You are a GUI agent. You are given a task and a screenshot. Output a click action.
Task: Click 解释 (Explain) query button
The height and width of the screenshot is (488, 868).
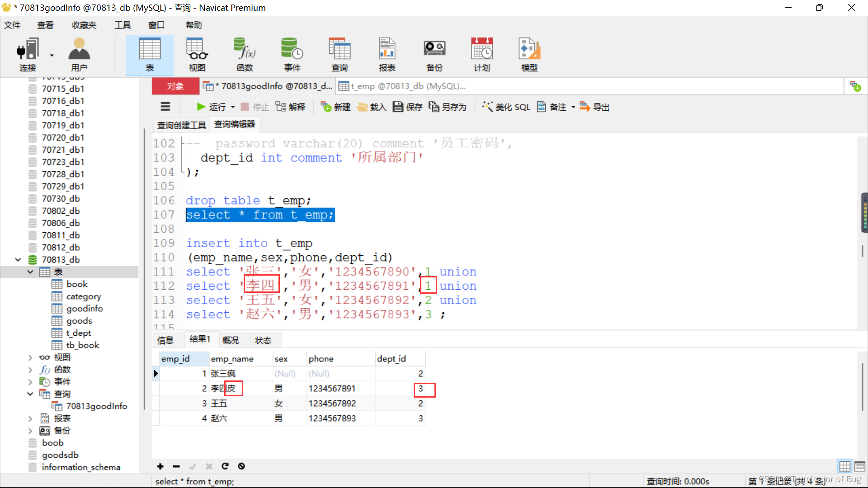tap(291, 107)
